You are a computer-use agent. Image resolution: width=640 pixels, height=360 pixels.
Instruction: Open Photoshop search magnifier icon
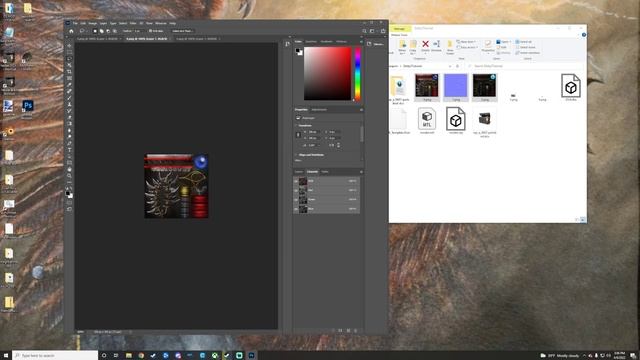coord(364,31)
